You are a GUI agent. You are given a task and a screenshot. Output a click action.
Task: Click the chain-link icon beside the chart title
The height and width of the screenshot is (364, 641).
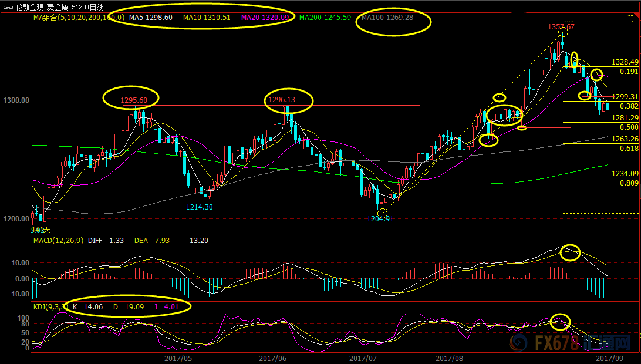[x=7, y=7]
